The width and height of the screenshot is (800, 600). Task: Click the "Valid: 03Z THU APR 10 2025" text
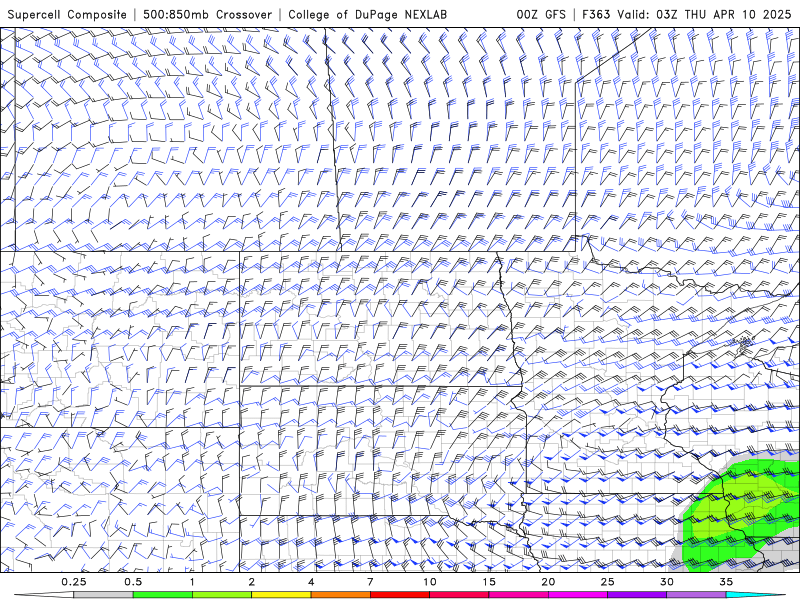pyautogui.click(x=704, y=14)
